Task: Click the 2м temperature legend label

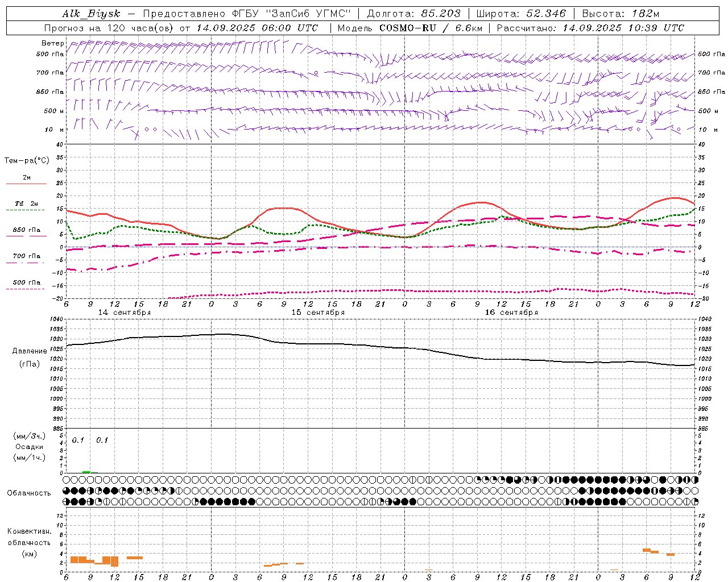Action: (x=27, y=177)
